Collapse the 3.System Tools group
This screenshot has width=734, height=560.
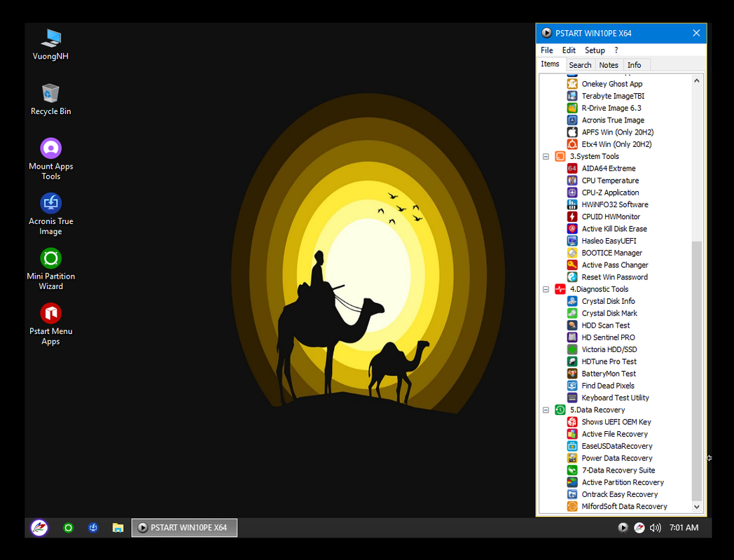[x=546, y=156]
